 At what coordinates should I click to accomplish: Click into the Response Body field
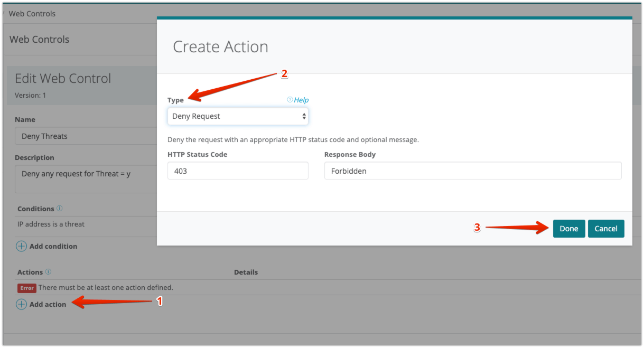pyautogui.click(x=472, y=171)
